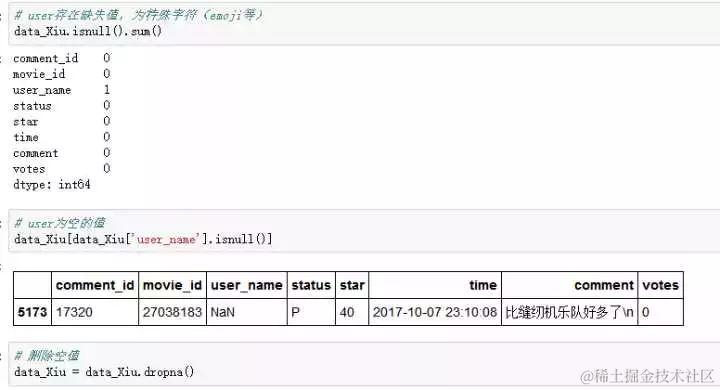Click the cell with value 17320
Viewport: 720px width, 390px height.
click(95, 312)
